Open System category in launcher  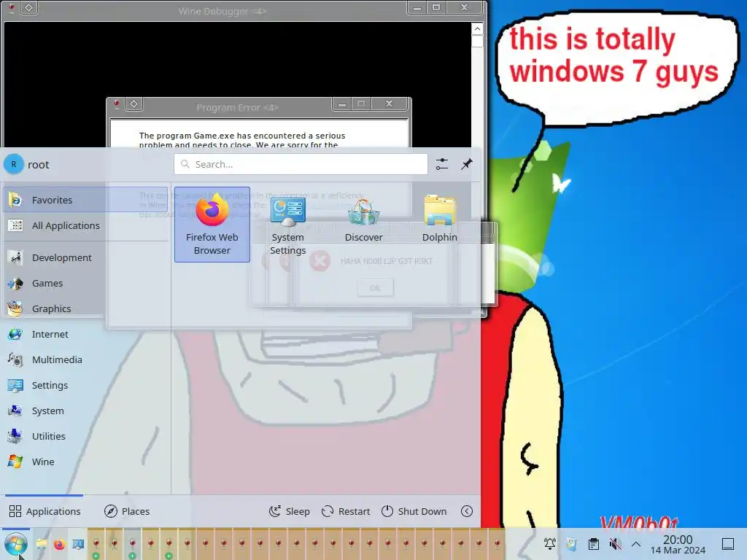[x=86, y=411]
